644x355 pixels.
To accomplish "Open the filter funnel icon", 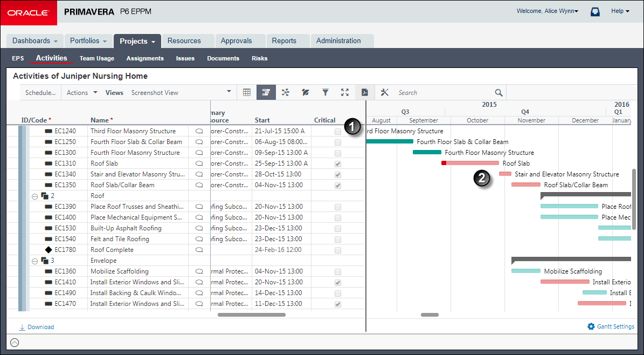I will [x=326, y=93].
